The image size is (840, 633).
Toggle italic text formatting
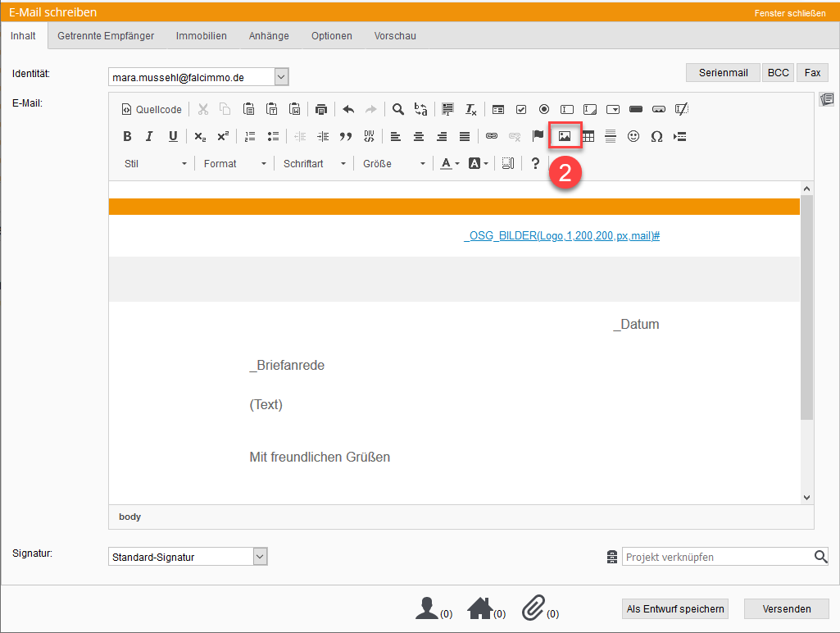point(149,137)
